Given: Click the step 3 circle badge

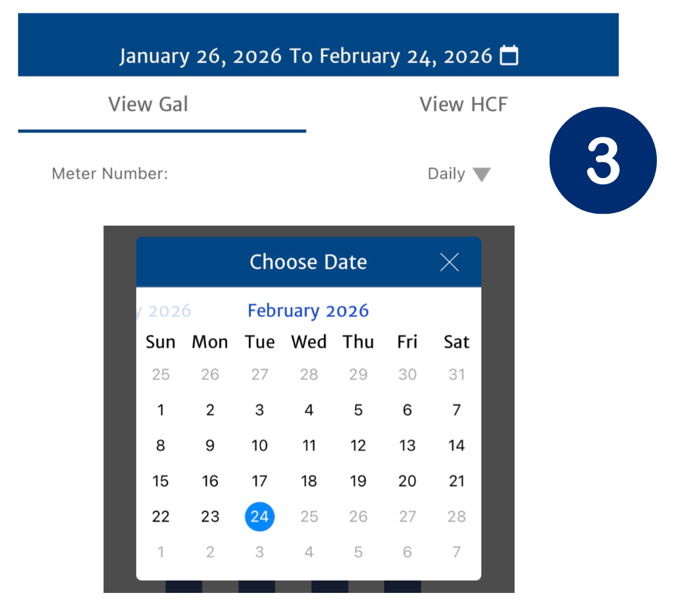Looking at the screenshot, I should coord(603,160).
